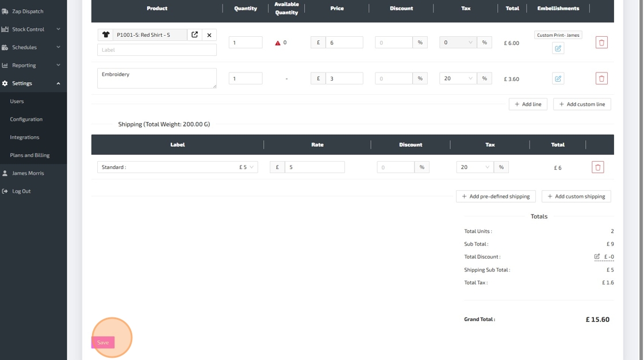
Task: Open Plans and Billing page
Action: click(29, 155)
